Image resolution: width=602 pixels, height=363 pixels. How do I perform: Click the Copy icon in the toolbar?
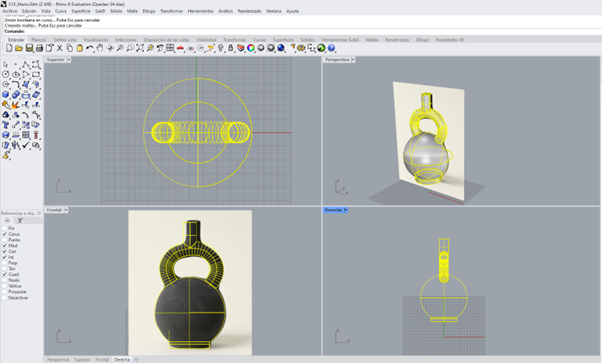tap(69, 48)
